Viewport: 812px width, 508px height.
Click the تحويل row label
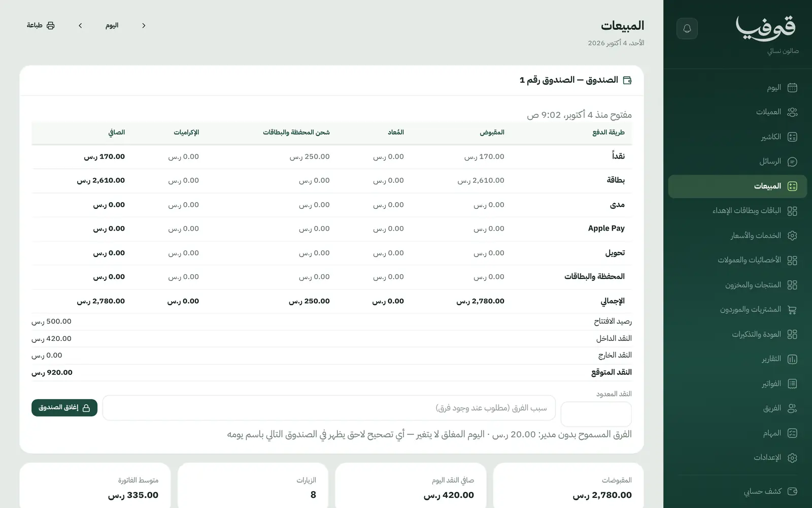[615, 253]
